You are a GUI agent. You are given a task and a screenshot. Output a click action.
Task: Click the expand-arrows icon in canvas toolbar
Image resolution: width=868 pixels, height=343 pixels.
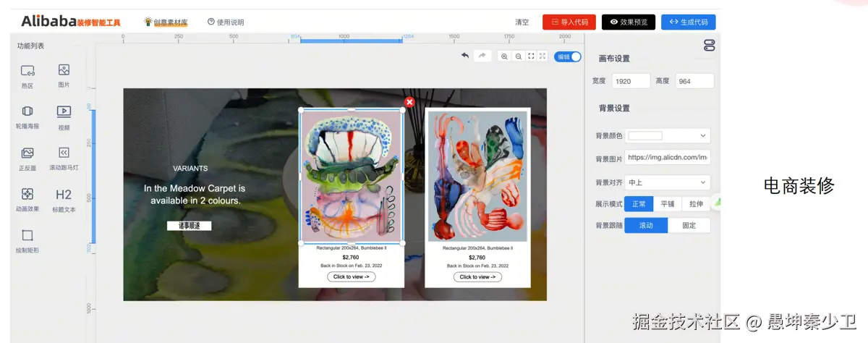[542, 56]
